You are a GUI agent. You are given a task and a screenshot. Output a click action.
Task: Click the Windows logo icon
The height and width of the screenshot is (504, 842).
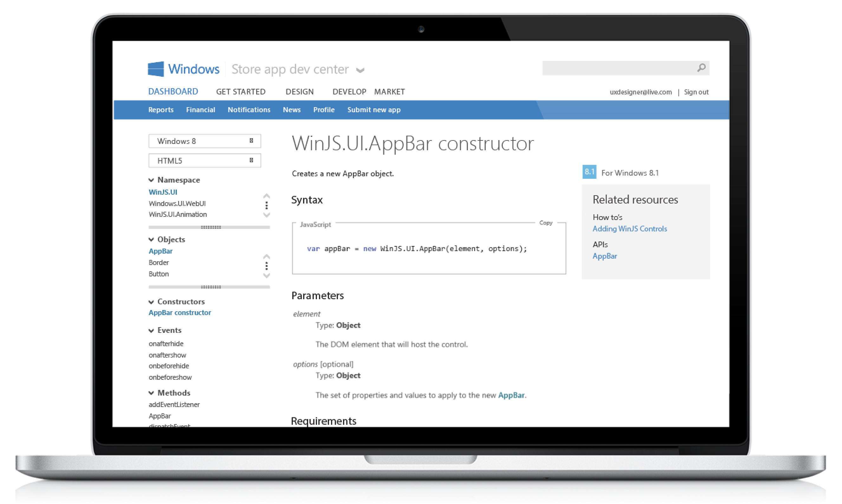[x=156, y=69]
